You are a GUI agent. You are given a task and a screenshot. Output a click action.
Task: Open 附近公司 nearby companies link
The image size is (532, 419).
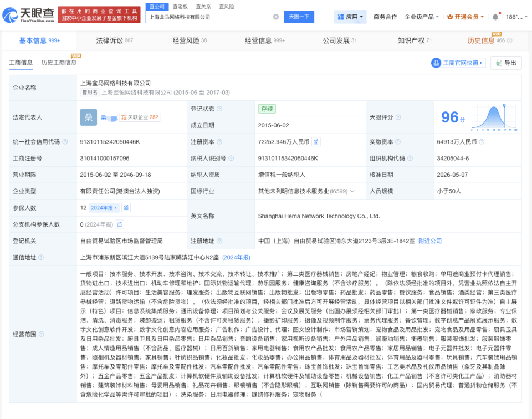(x=430, y=241)
